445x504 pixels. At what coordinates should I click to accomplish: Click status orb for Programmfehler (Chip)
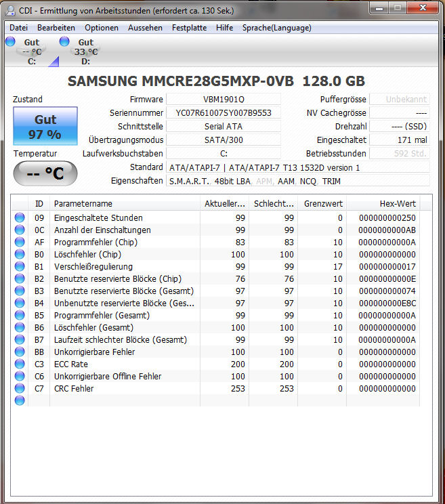(20, 242)
